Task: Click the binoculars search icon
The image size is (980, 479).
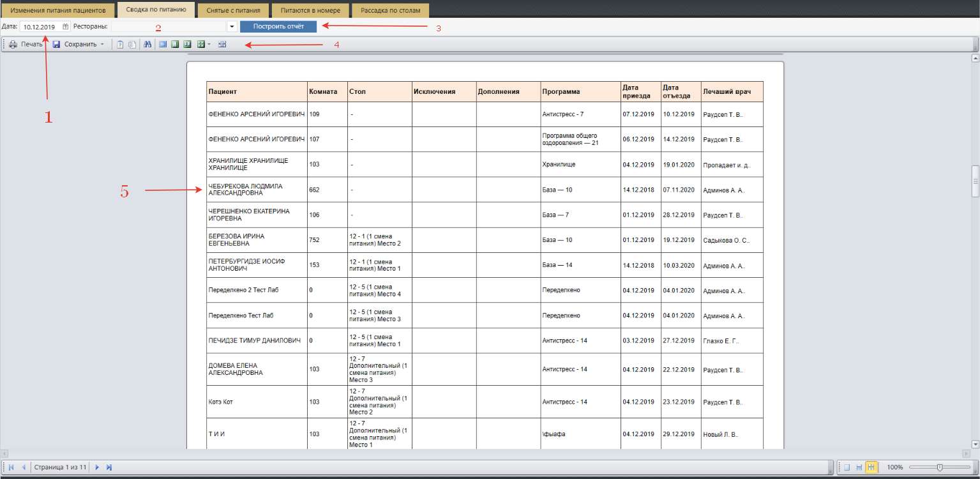Action: click(147, 45)
